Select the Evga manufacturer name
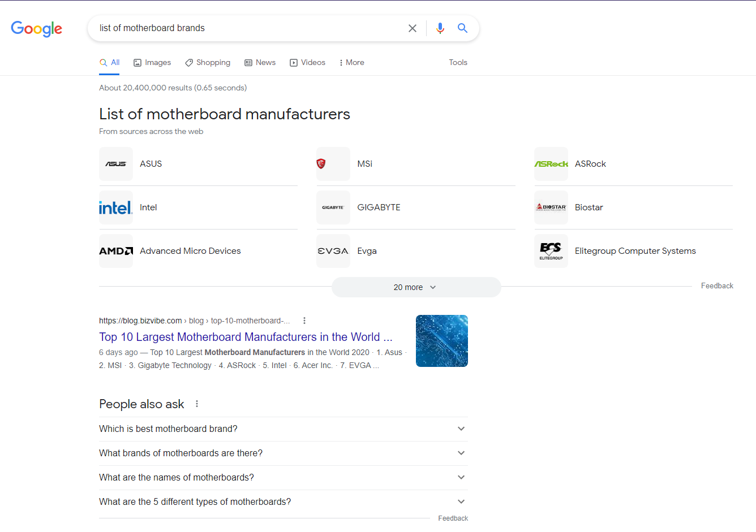This screenshot has height=532, width=756. pyautogui.click(x=367, y=251)
